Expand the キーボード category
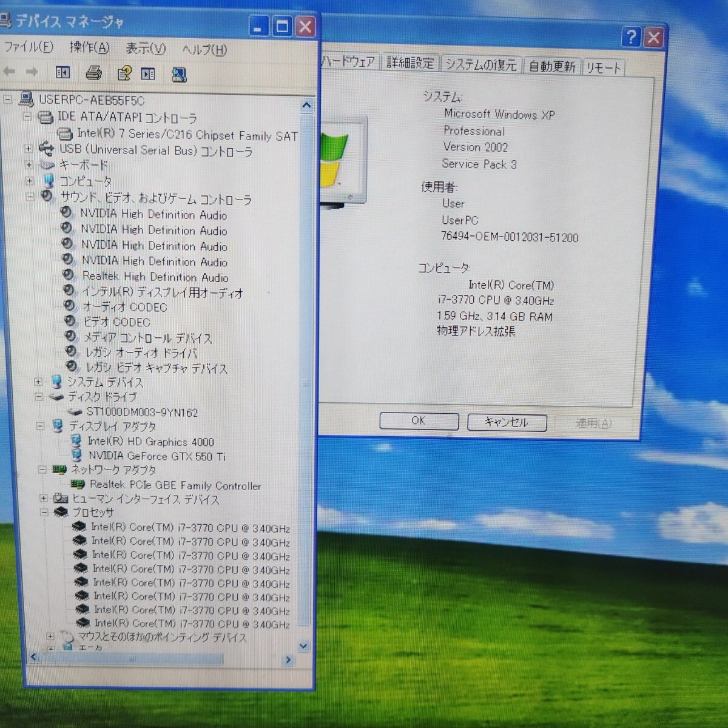 29,164
